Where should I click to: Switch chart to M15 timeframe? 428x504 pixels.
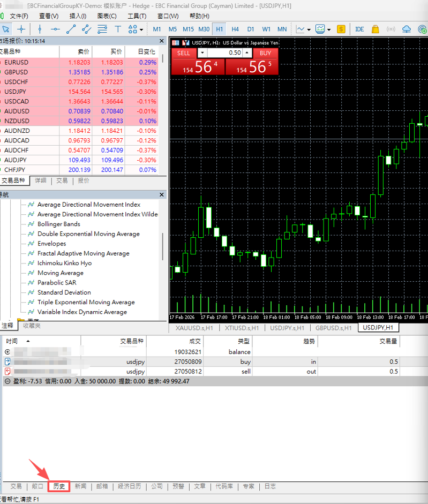(x=188, y=29)
